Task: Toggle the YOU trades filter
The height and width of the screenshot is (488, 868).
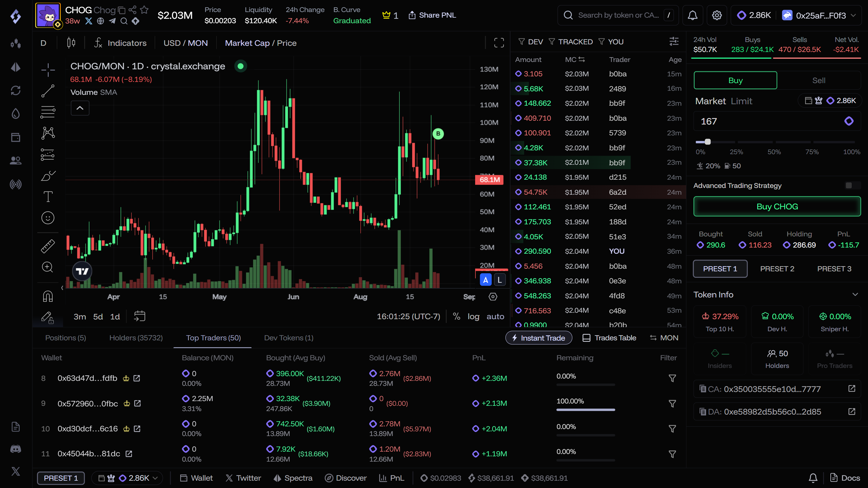Action: coord(611,42)
